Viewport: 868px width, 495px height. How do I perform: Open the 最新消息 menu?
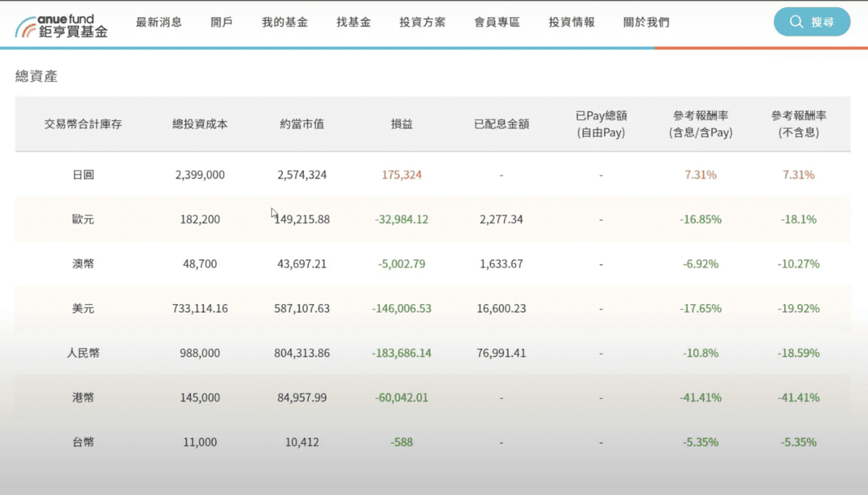click(x=159, y=22)
